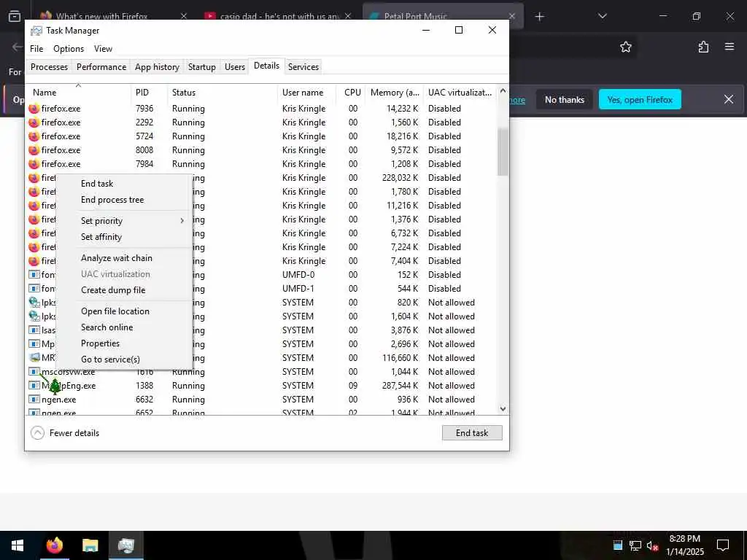This screenshot has height=560, width=747.
Task: Sort by the CPU column header
Action: (352, 93)
